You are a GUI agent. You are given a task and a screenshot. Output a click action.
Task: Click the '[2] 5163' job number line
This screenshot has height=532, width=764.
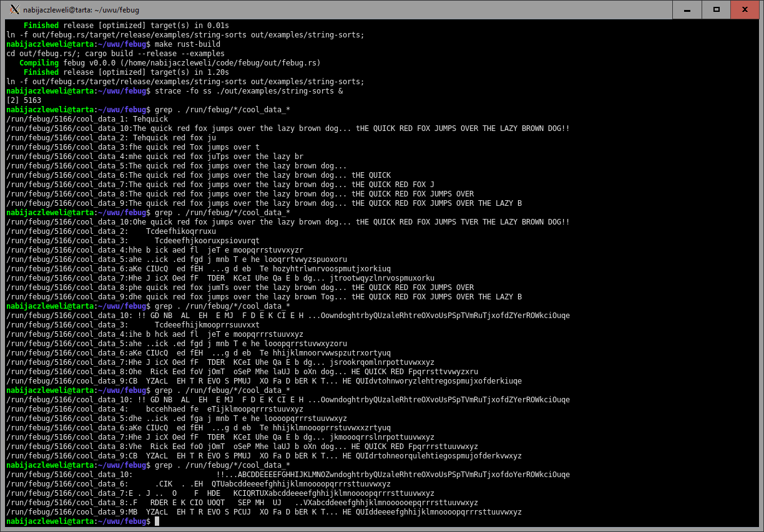(24, 100)
